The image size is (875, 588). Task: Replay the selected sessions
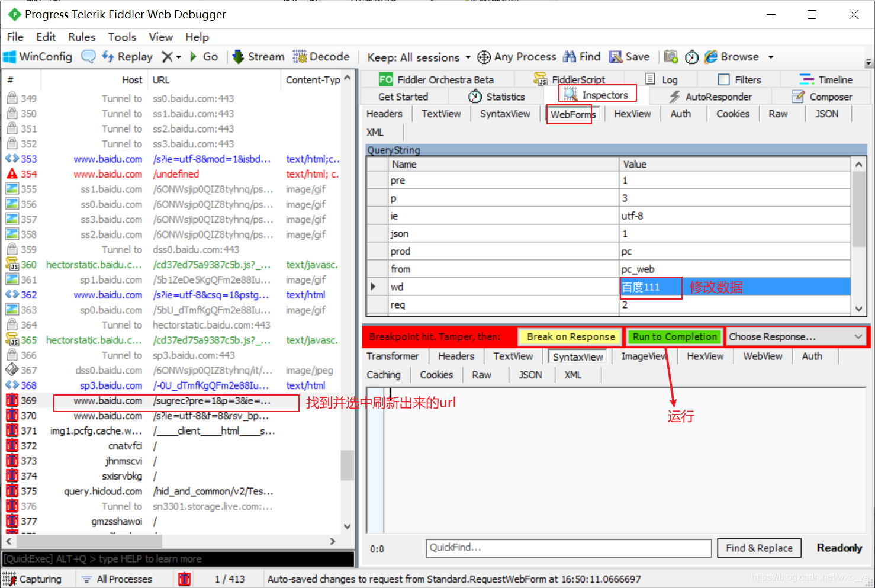click(127, 57)
